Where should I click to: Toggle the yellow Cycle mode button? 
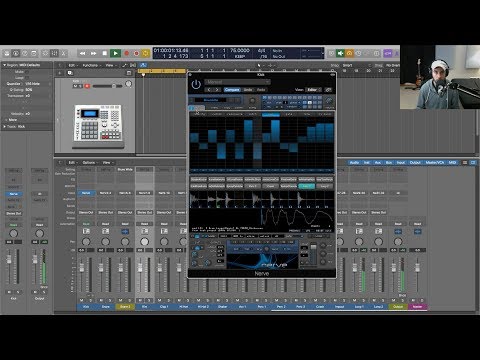click(x=146, y=53)
